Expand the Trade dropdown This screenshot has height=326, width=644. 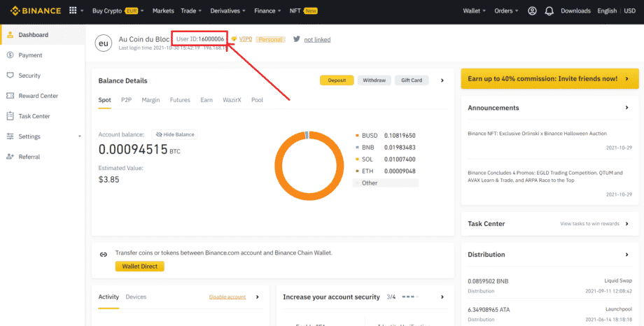point(201,11)
